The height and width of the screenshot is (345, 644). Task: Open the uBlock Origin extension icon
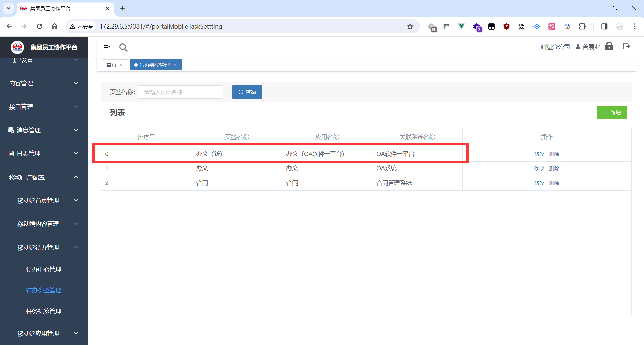click(506, 26)
